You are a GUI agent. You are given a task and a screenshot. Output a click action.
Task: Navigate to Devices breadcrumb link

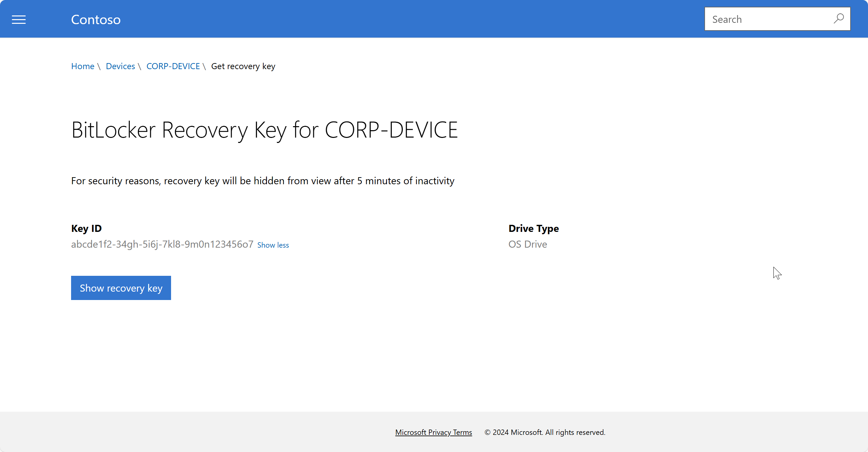[120, 65]
